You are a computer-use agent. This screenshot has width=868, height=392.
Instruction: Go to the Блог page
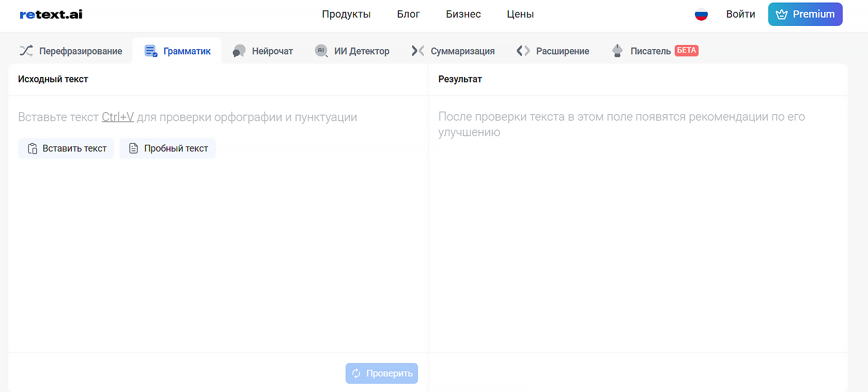(x=408, y=14)
